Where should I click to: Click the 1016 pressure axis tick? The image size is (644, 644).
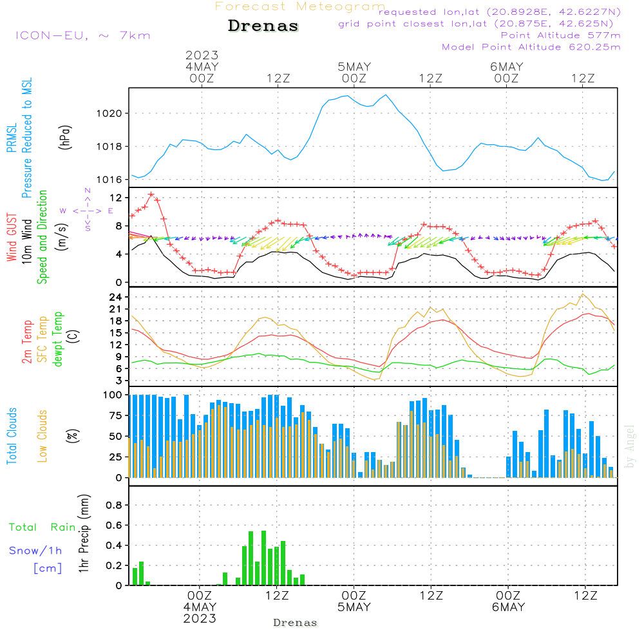pyautogui.click(x=109, y=180)
